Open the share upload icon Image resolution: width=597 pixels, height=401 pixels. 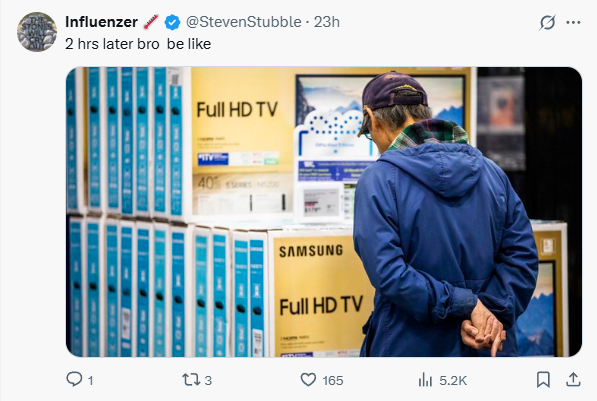tap(573, 380)
